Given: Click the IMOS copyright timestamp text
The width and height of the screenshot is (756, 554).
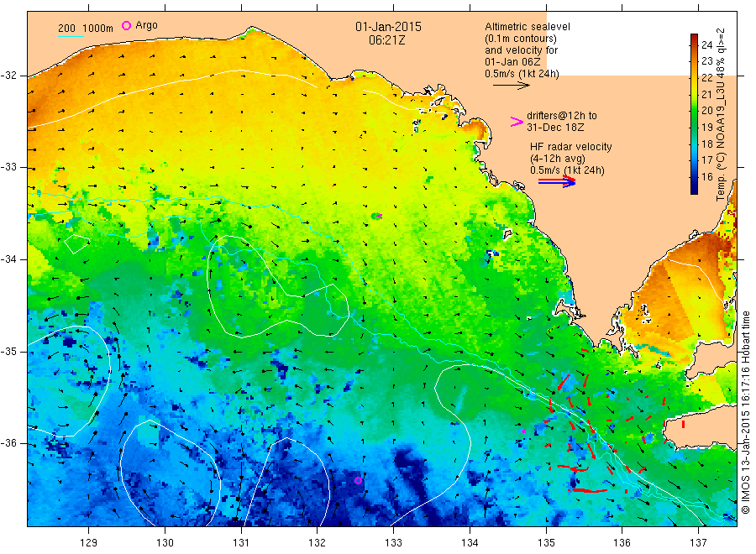Looking at the screenshot, I should click(745, 412).
